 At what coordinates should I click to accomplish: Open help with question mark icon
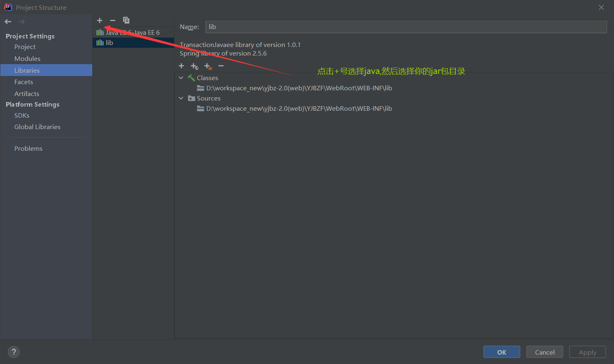click(13, 352)
